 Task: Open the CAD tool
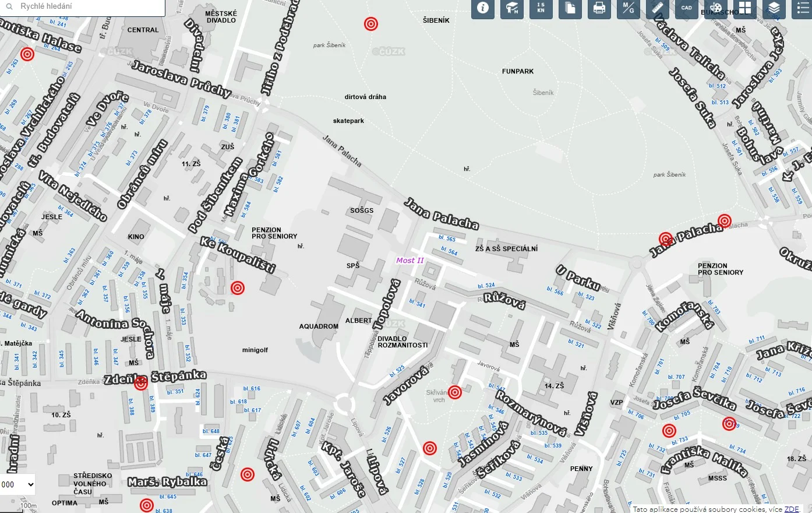point(686,9)
